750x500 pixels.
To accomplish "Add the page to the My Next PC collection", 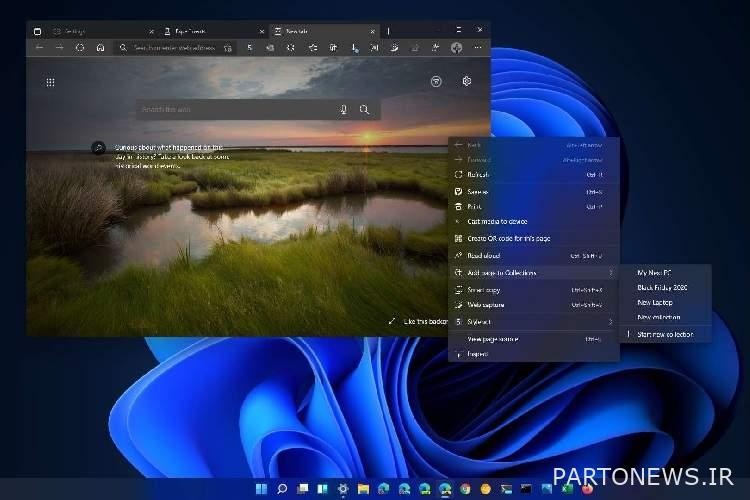I will click(665, 273).
